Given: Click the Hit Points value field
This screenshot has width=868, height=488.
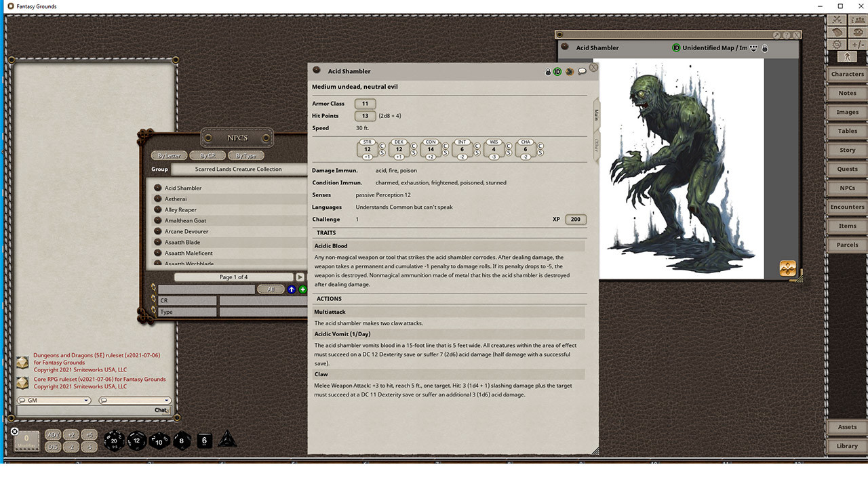Looking at the screenshot, I should 364,115.
